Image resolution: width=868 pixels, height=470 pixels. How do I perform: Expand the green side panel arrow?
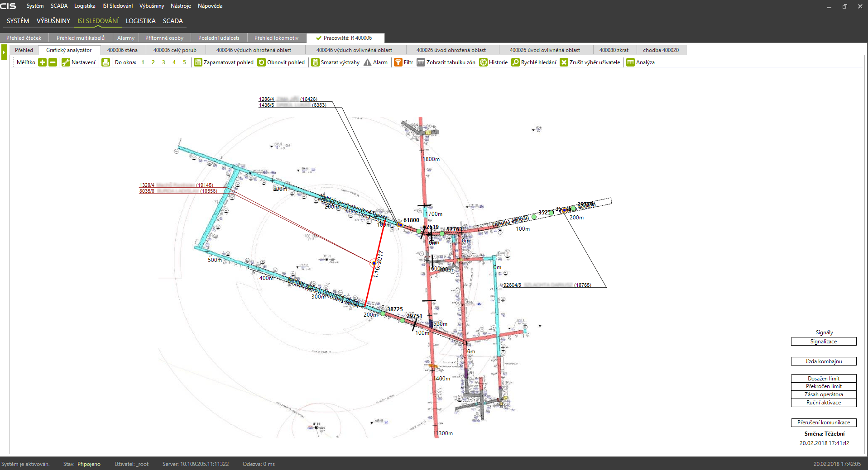pos(4,52)
